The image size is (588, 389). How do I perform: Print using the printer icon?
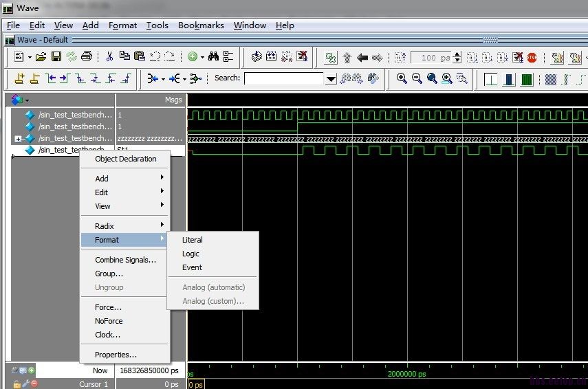[x=87, y=56]
